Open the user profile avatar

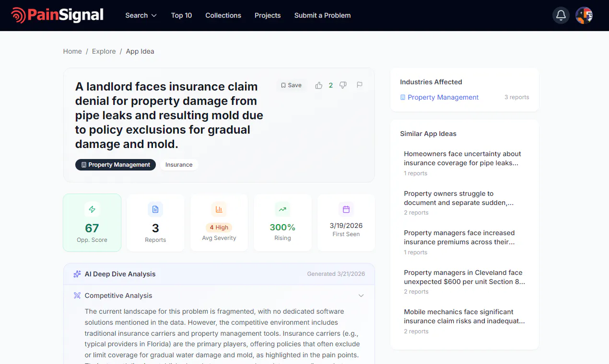click(x=584, y=15)
